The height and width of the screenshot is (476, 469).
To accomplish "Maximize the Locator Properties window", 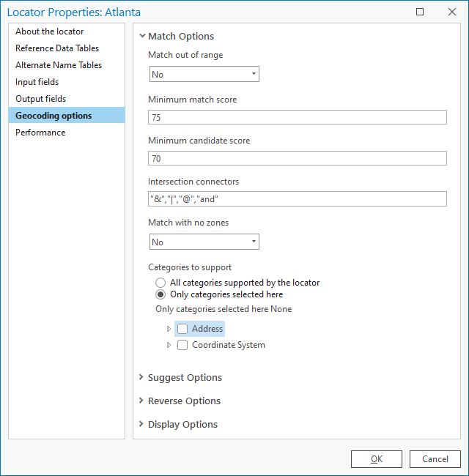I will 420,12.
